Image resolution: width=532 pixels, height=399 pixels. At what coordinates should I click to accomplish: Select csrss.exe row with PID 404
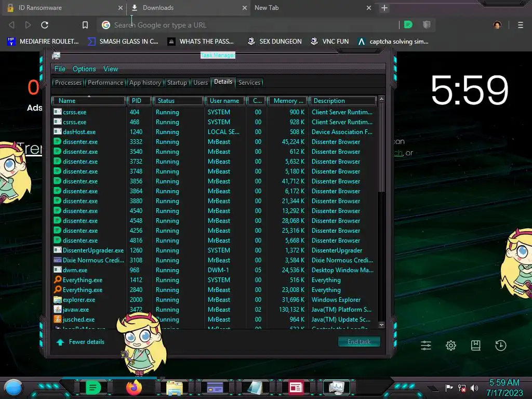215,112
